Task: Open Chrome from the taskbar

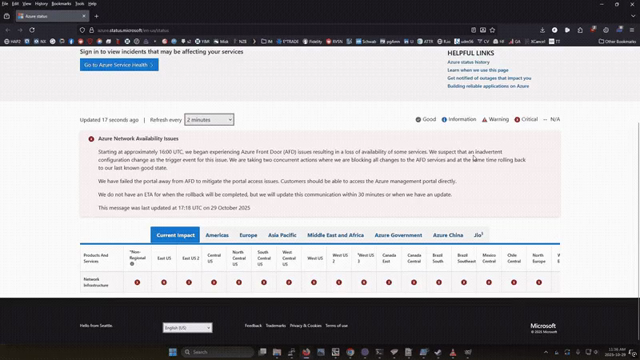Action: 350,352
